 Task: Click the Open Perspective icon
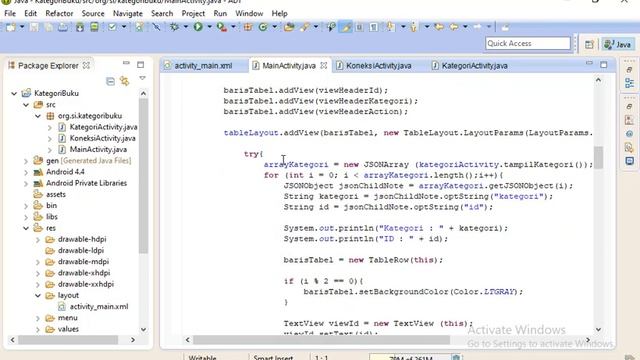[x=589, y=44]
